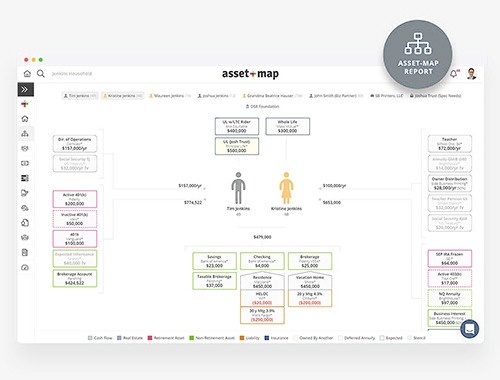The image size is (500, 380).
Task: Open the document page sidebar icon
Action: tap(25, 252)
